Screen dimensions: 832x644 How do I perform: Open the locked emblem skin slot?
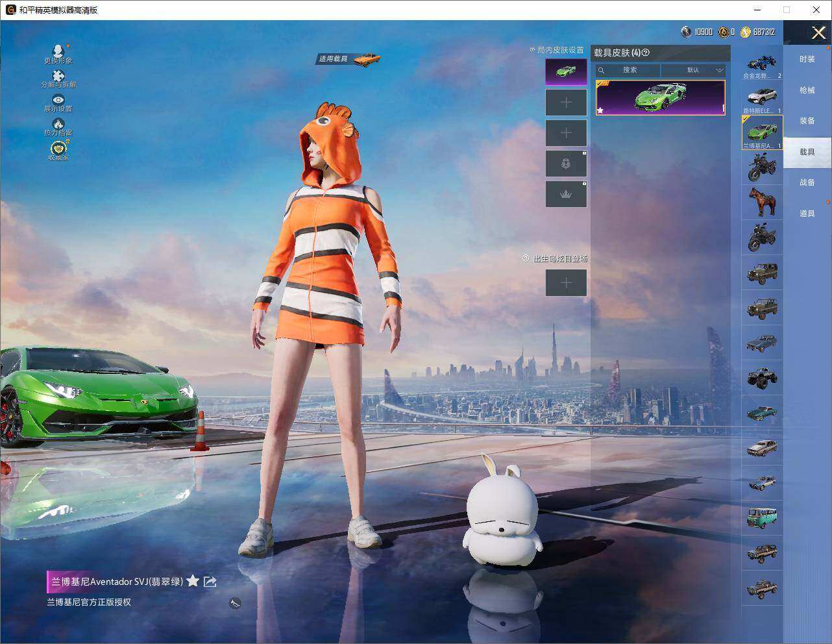[x=566, y=164]
